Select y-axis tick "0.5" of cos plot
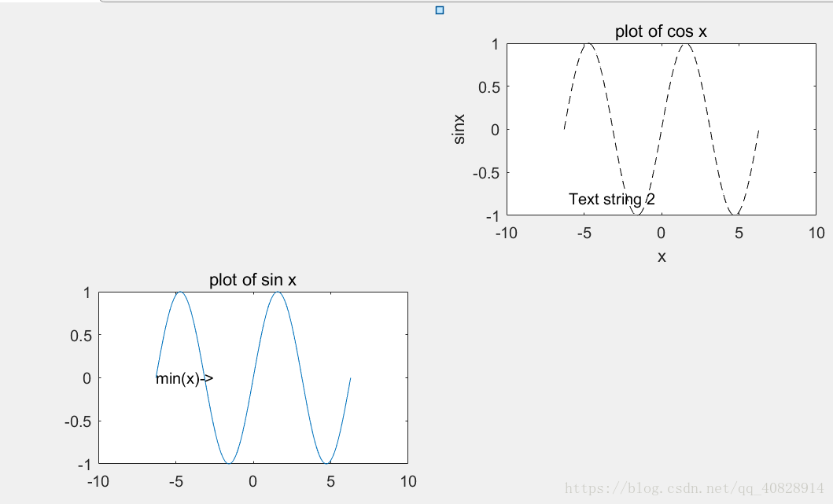 point(489,87)
